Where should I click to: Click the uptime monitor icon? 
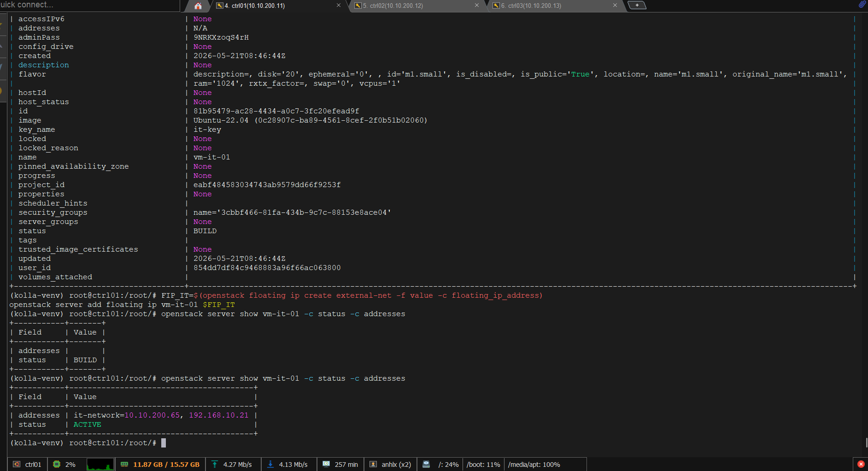(326, 464)
